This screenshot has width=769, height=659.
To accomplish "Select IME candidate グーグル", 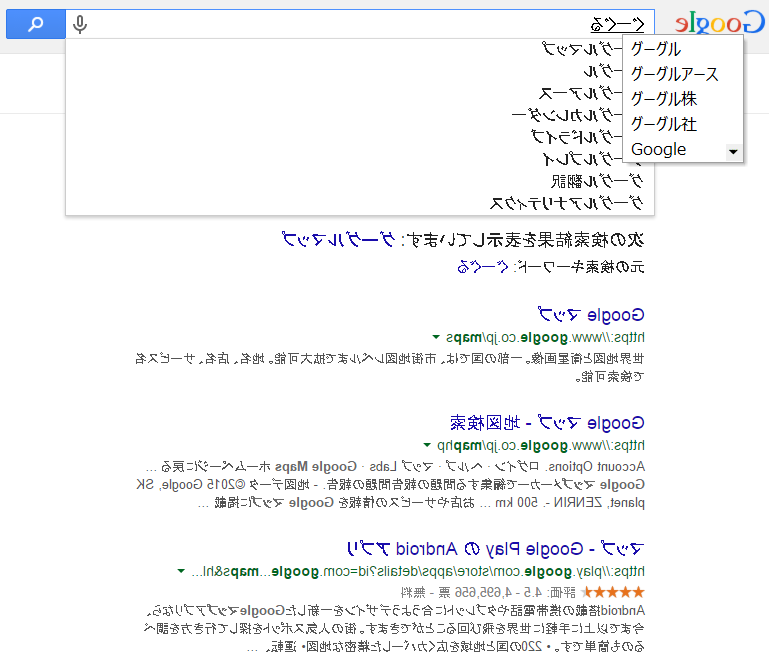I will click(683, 49).
